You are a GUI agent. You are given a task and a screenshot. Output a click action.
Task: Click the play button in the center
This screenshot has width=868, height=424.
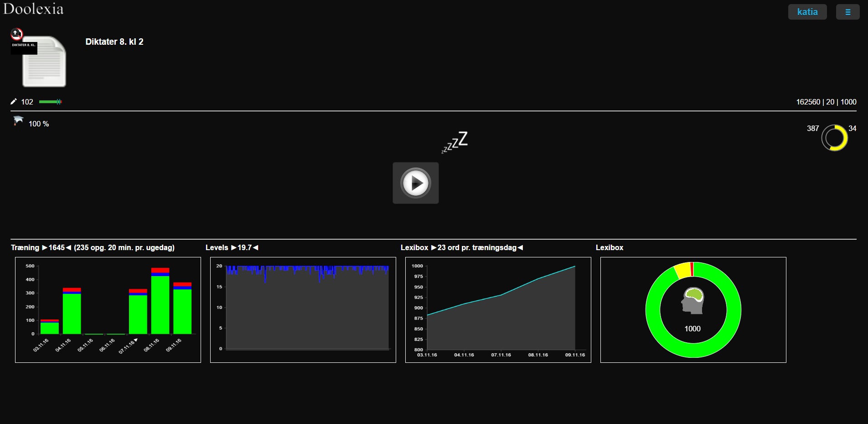(415, 183)
